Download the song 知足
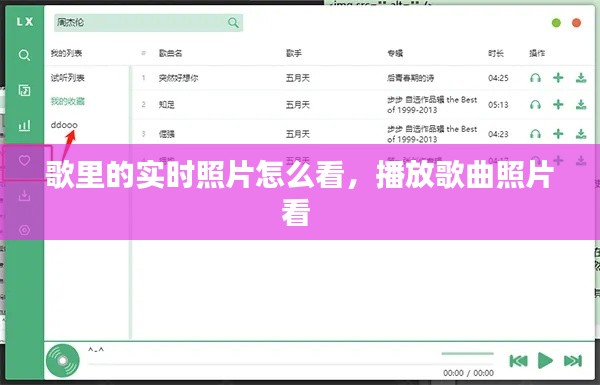This screenshot has height=385, width=600. pos(581,104)
